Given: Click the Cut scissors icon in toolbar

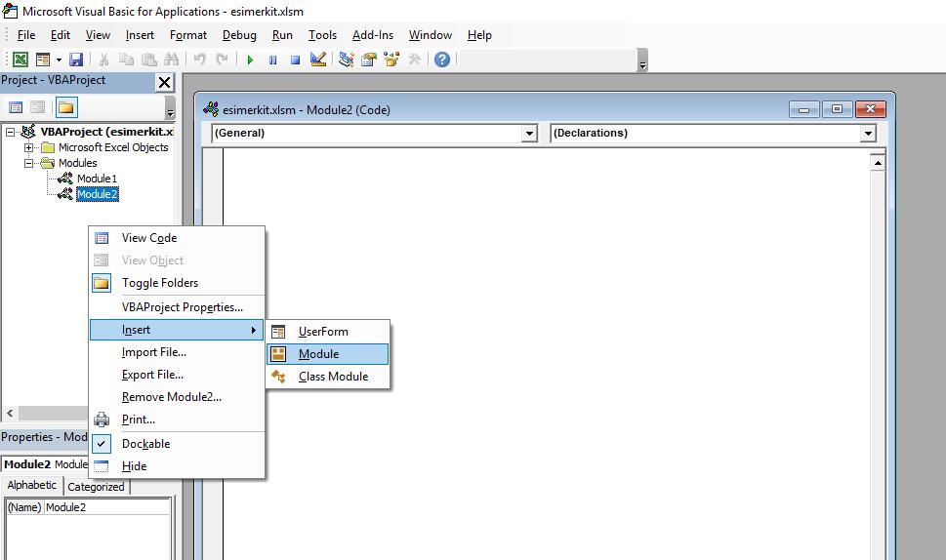Looking at the screenshot, I should click(x=103, y=60).
